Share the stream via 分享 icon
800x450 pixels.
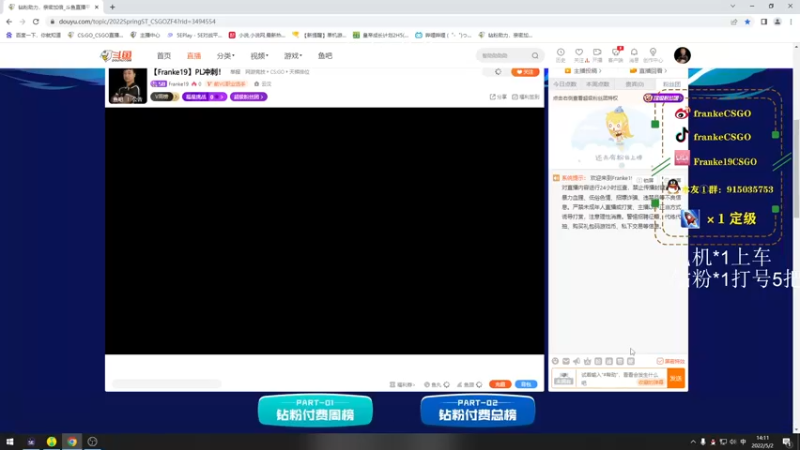click(x=498, y=96)
